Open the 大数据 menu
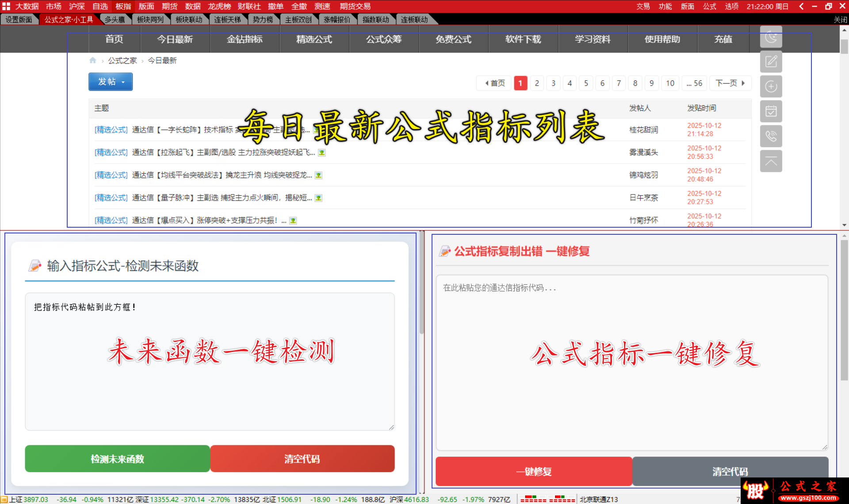The height and width of the screenshot is (504, 849). pos(27,6)
